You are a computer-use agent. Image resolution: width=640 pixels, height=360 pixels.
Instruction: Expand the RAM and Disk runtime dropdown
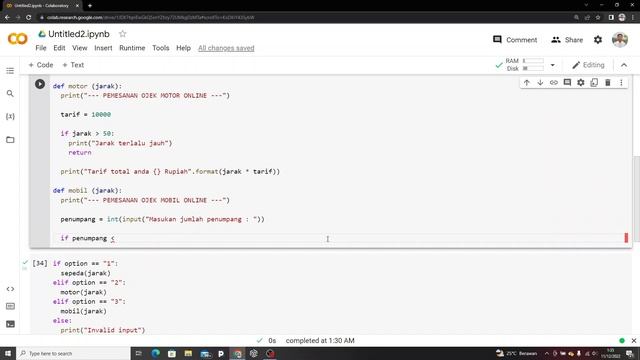(552, 65)
